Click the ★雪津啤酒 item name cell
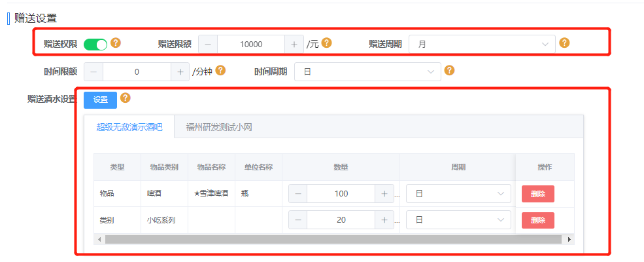644x262 pixels. tap(211, 194)
